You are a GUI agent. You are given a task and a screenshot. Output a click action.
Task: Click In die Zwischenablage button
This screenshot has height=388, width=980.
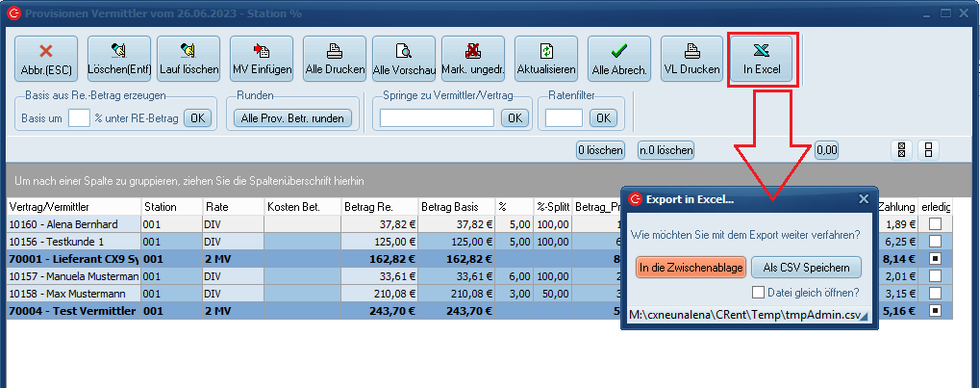click(690, 267)
